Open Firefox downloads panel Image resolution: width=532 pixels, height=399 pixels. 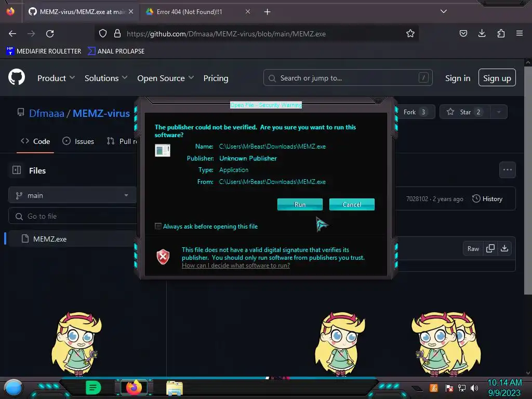482,33
